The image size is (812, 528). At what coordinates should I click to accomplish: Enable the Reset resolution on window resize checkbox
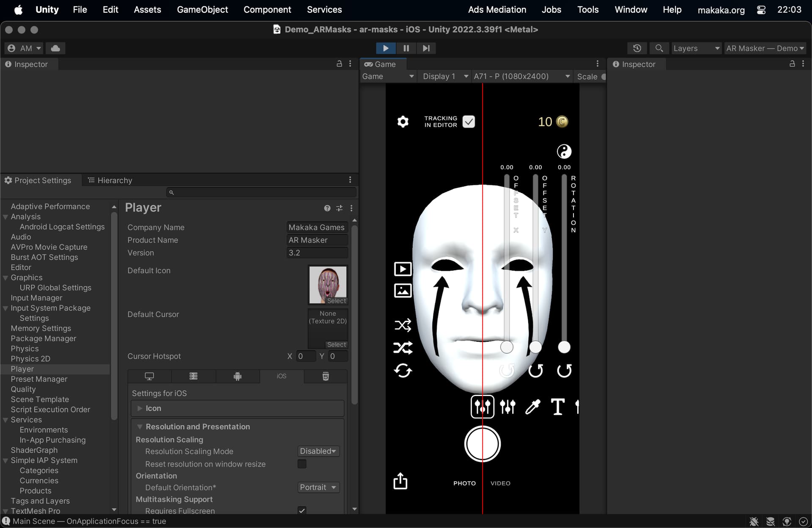[302, 464]
